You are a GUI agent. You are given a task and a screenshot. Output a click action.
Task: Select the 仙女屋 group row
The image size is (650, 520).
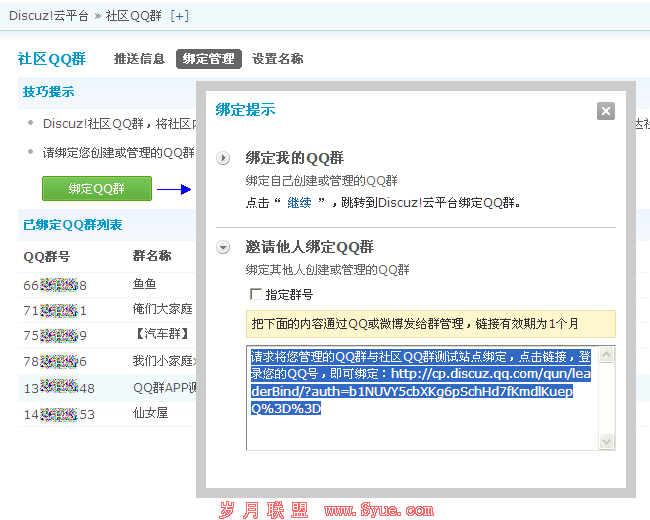pyautogui.click(x=107, y=414)
